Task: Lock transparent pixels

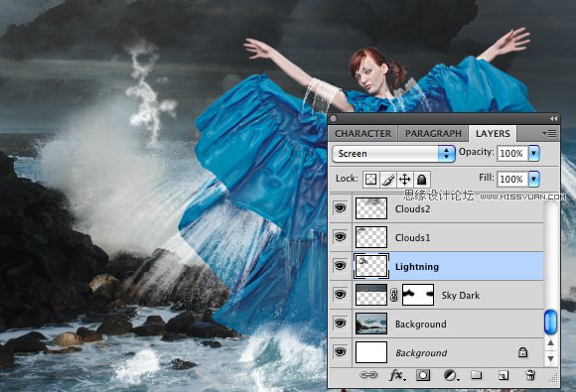Action: tap(371, 180)
